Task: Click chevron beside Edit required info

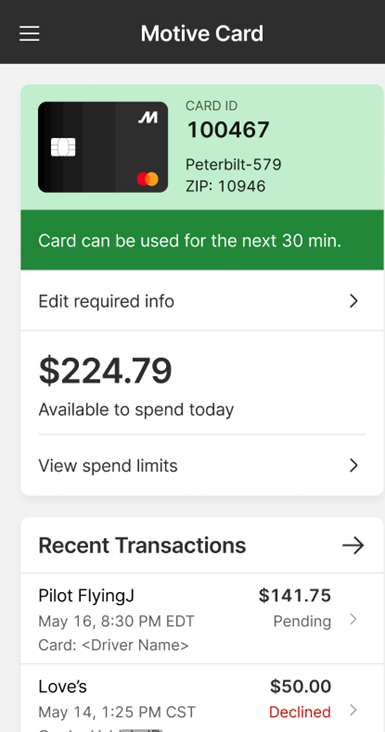Action: 354,301
